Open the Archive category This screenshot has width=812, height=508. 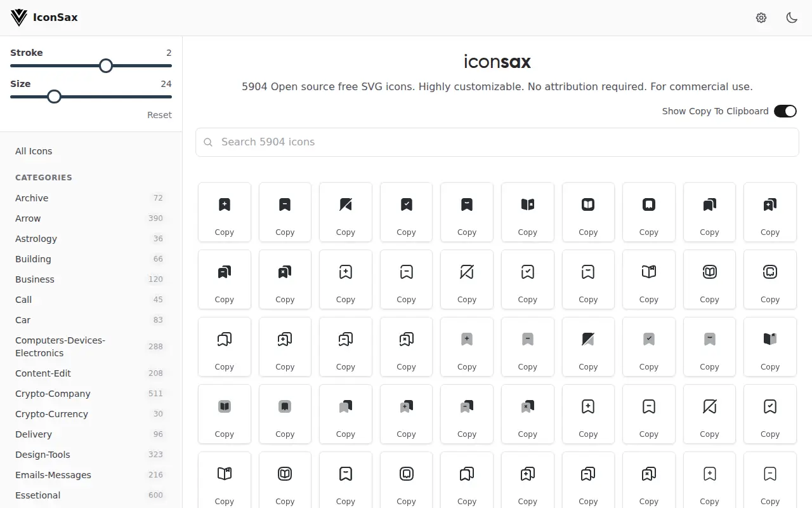pos(91,198)
